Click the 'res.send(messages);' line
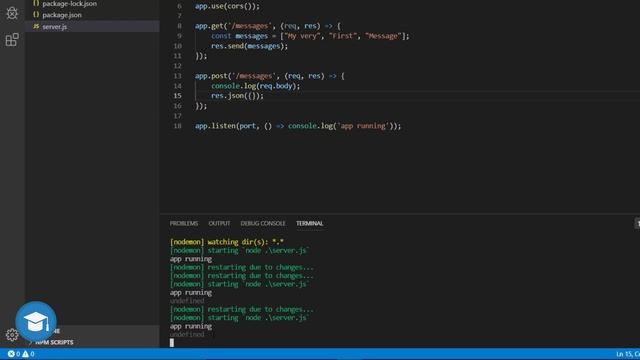 pos(249,46)
